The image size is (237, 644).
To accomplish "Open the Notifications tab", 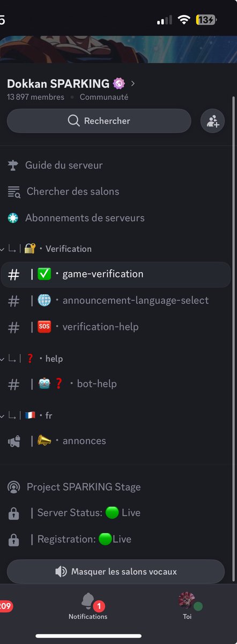I will click(88, 607).
